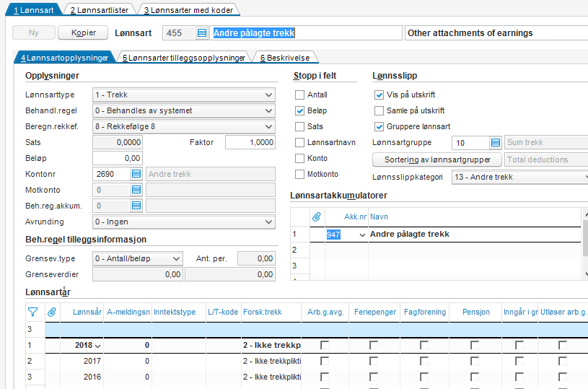Click the Motkonto lookup list icon
This screenshot has width=588, height=389.
click(x=136, y=190)
